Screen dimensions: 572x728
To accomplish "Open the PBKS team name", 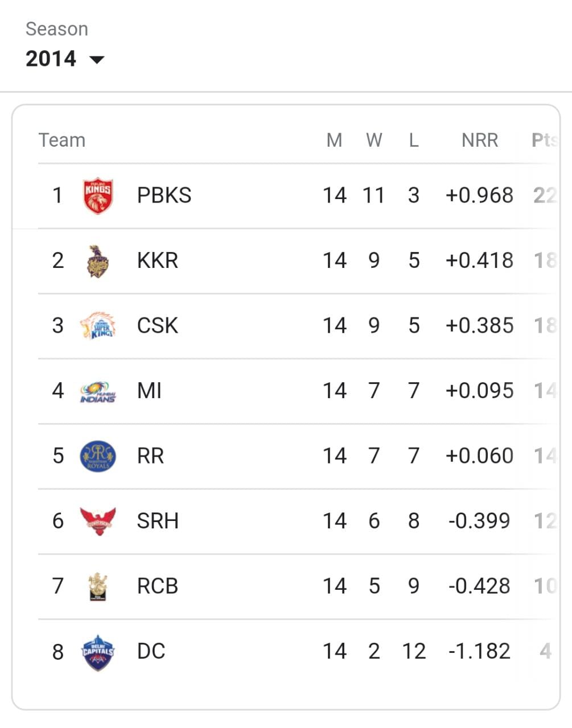I will point(164,196).
